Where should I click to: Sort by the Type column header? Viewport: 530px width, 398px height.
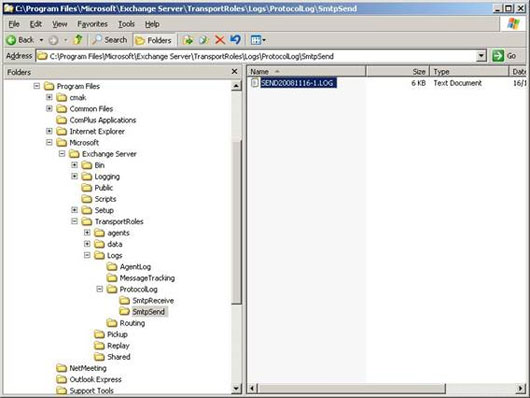[469, 71]
